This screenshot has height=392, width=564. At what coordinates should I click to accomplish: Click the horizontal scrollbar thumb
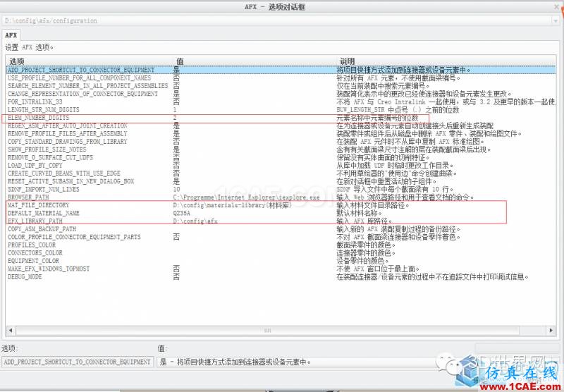(x=267, y=330)
